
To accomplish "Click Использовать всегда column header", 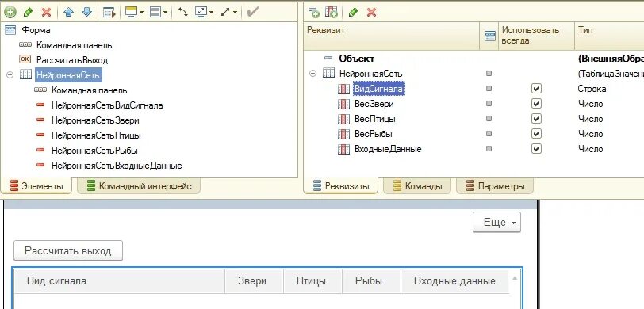I will [x=535, y=36].
